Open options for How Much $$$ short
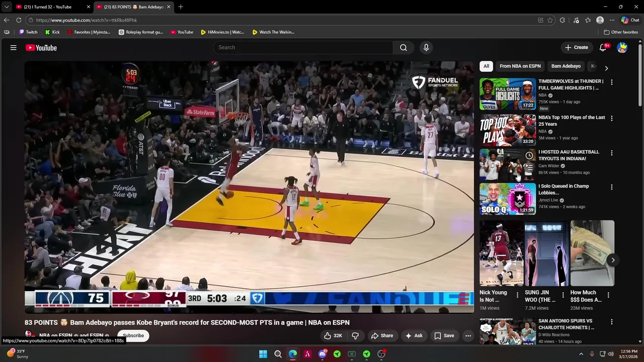 [x=608, y=295]
